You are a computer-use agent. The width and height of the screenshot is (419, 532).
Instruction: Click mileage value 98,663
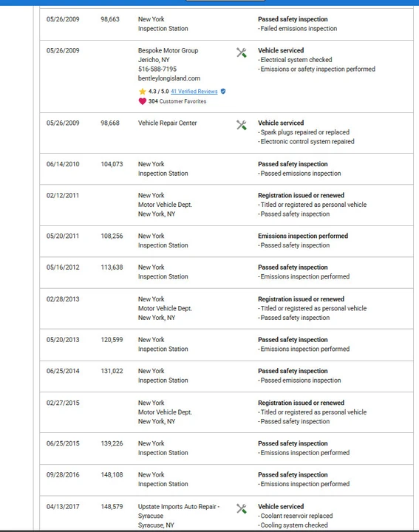click(x=110, y=19)
